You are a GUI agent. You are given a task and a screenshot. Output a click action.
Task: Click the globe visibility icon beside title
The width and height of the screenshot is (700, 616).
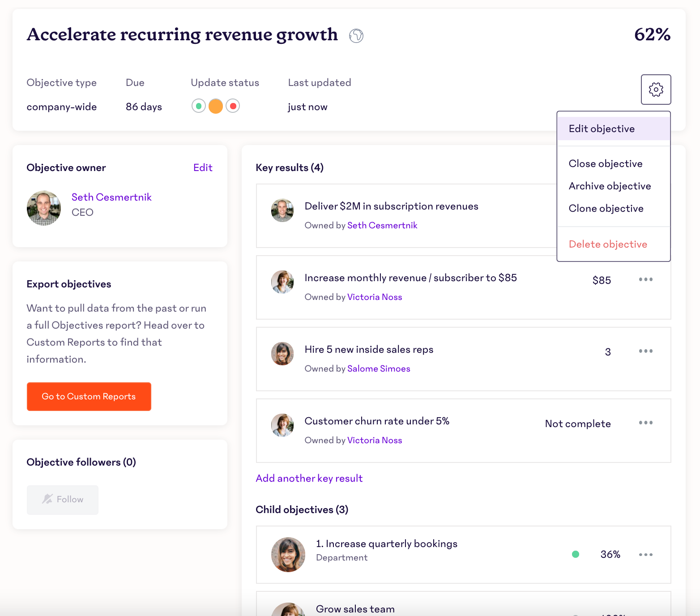356,35
